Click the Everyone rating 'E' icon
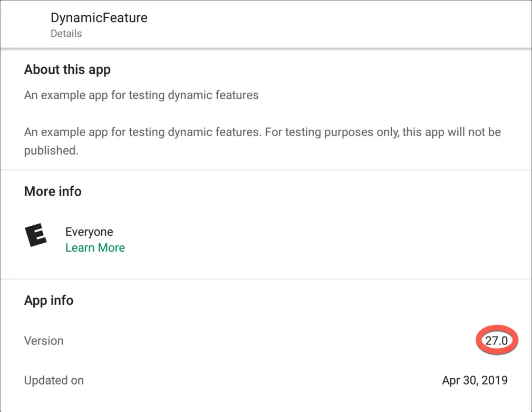This screenshot has width=532, height=412. click(36, 235)
